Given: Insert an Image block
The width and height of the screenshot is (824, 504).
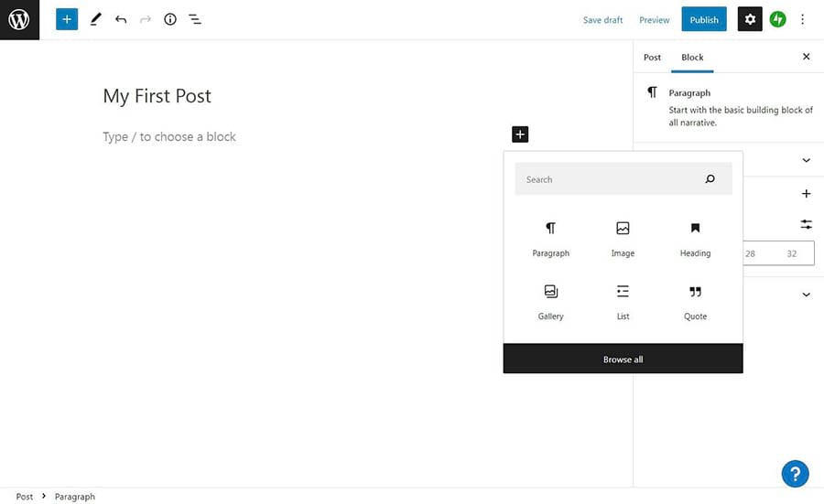Looking at the screenshot, I should coord(623,238).
